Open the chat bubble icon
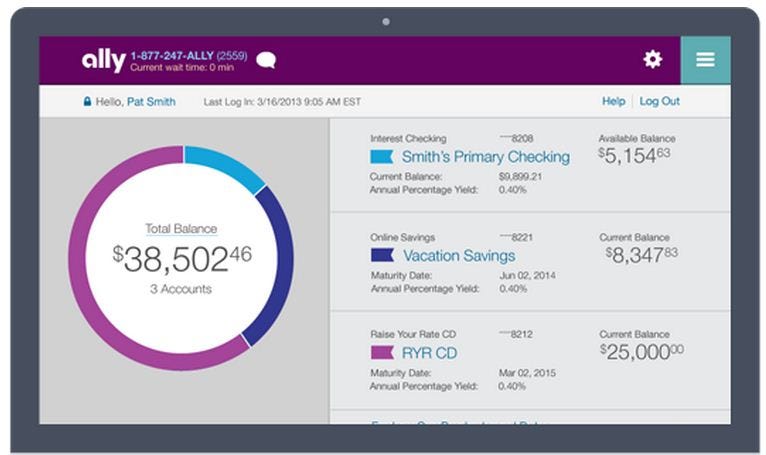Screen dimensions: 766x455 (x=266, y=60)
